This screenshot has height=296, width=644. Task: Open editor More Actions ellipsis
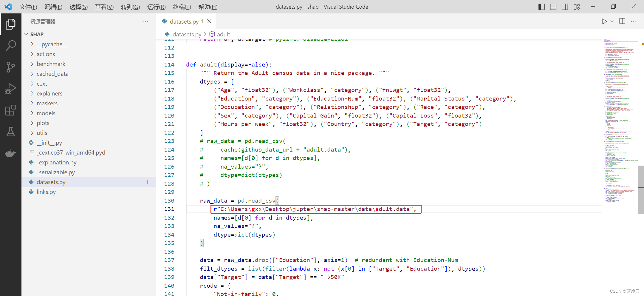(x=634, y=21)
